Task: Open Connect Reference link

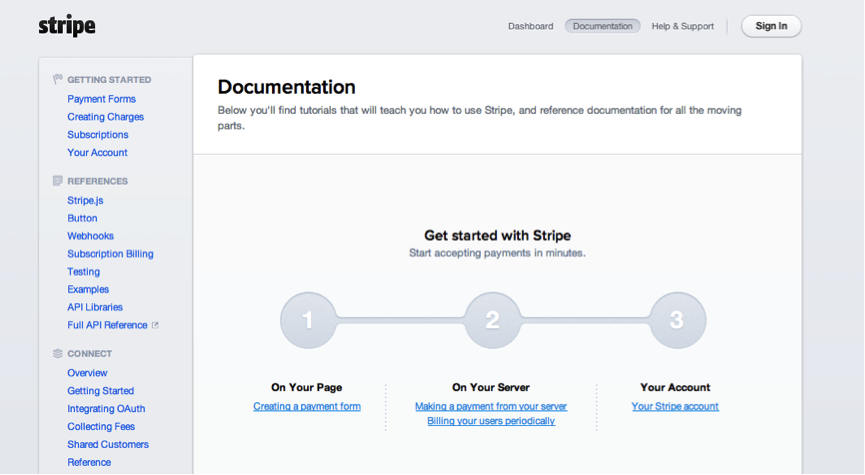Action: 89,462
